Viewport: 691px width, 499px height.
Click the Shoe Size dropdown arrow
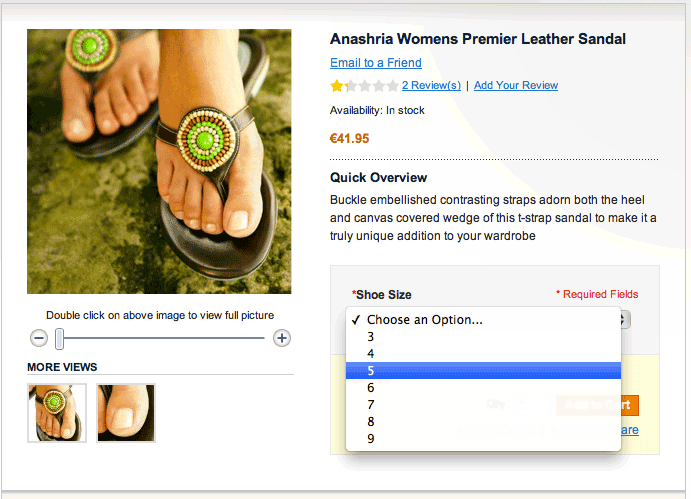[625, 320]
